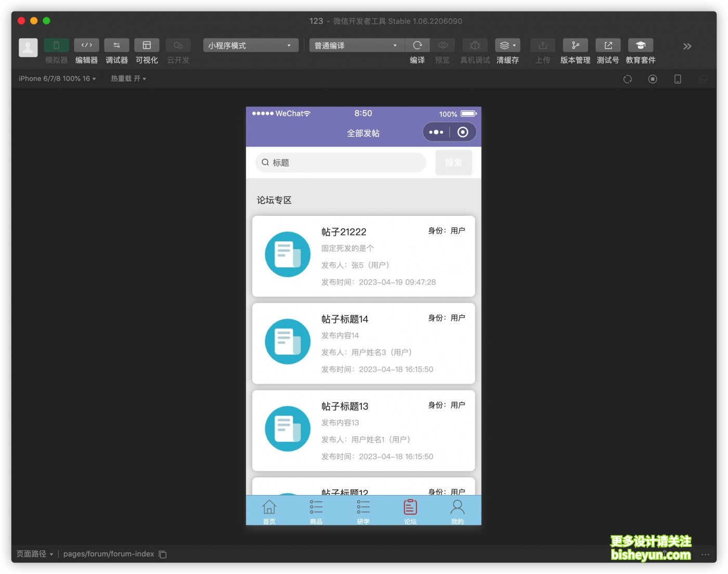Switch to the 我的 profile tab
The image size is (728, 574).
458,512
